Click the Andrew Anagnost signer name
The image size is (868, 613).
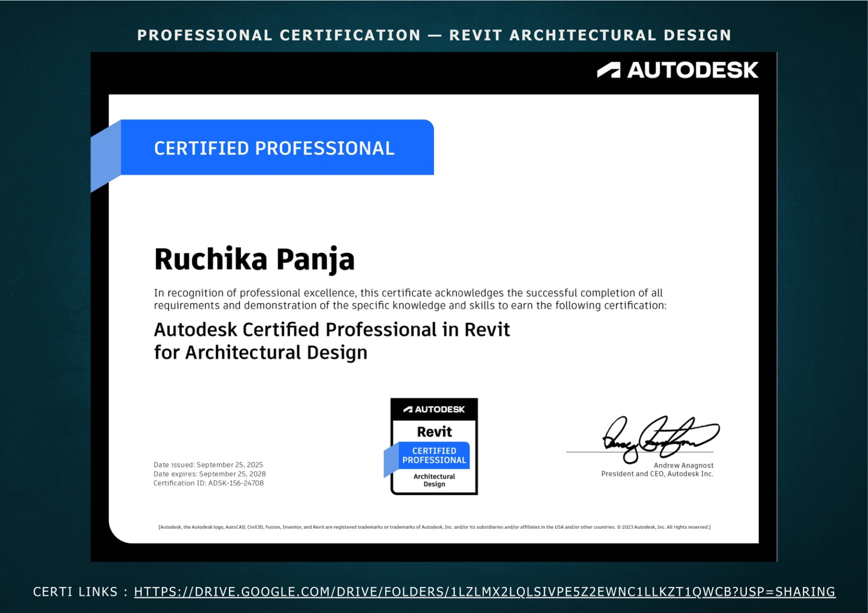coord(683,465)
